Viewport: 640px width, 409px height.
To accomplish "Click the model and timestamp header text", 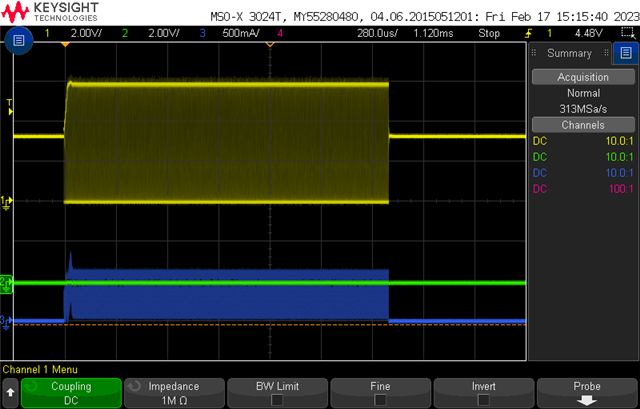I will (x=424, y=17).
